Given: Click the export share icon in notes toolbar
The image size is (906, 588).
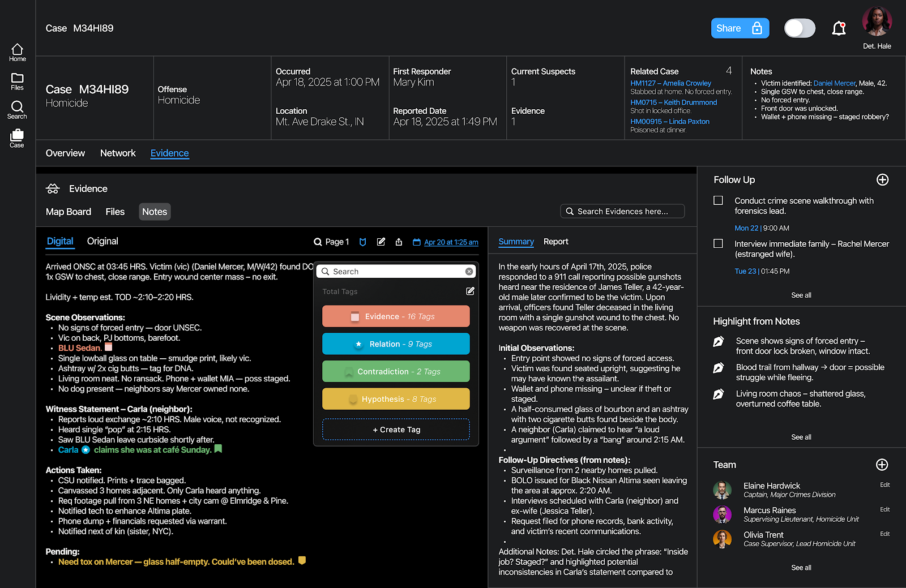Looking at the screenshot, I should (399, 242).
